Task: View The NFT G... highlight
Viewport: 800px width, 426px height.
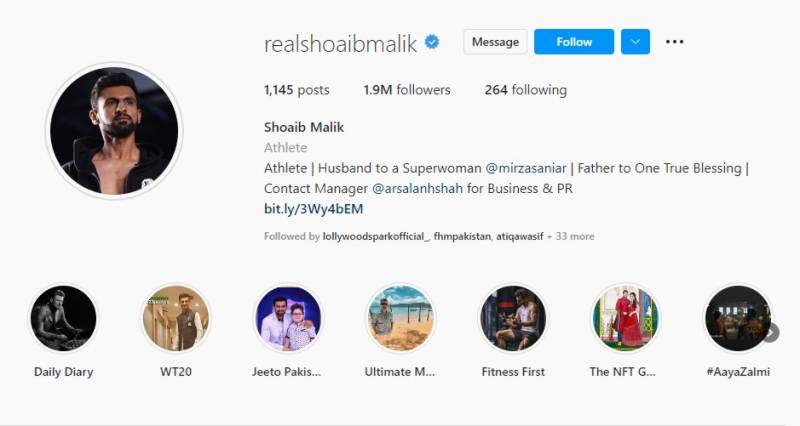Action: click(626, 318)
